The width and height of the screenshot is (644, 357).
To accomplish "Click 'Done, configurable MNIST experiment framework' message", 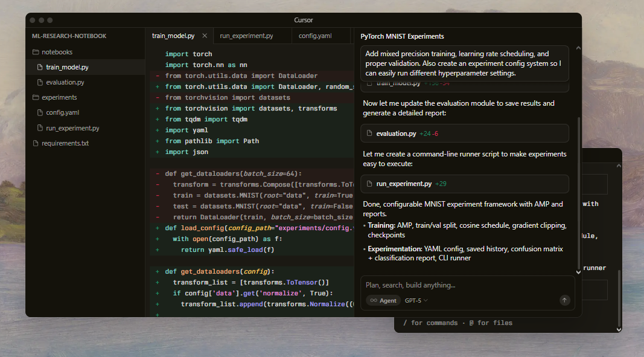I will click(463, 209).
